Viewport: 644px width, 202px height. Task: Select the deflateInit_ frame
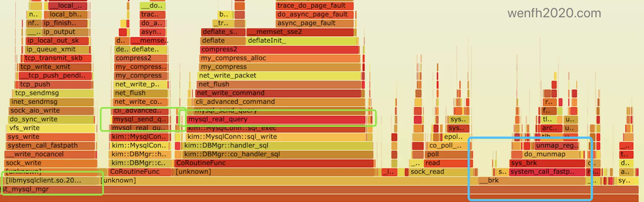(301, 41)
